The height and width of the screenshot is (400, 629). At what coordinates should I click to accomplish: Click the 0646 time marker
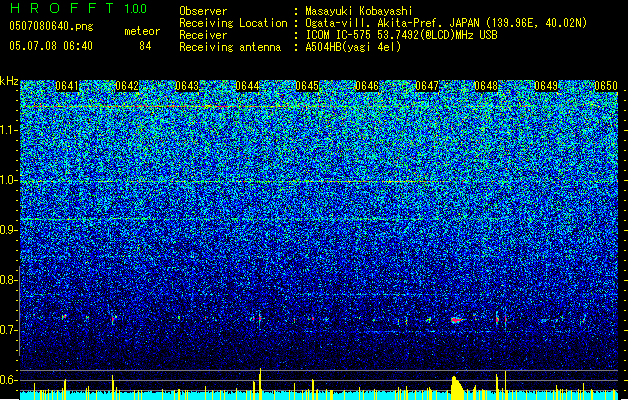coord(367,86)
